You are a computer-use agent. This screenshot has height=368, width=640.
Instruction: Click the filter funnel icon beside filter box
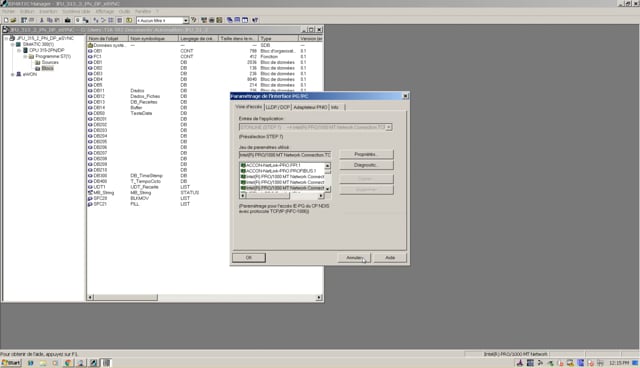[194, 20]
